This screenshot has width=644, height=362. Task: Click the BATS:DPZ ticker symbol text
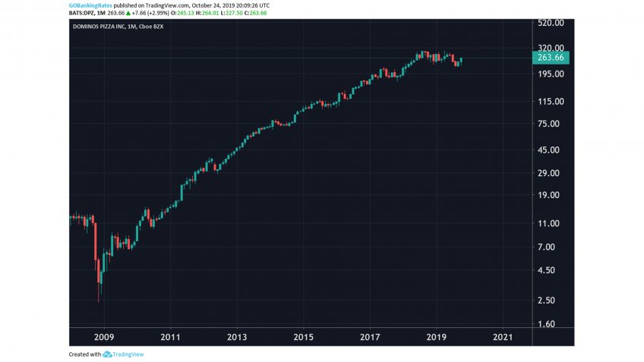81,13
